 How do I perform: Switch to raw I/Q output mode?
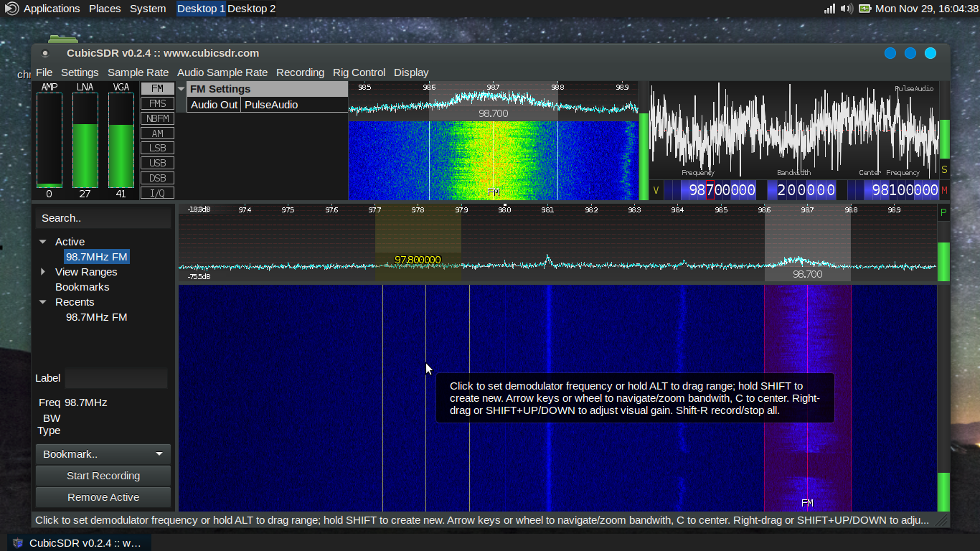(x=156, y=193)
